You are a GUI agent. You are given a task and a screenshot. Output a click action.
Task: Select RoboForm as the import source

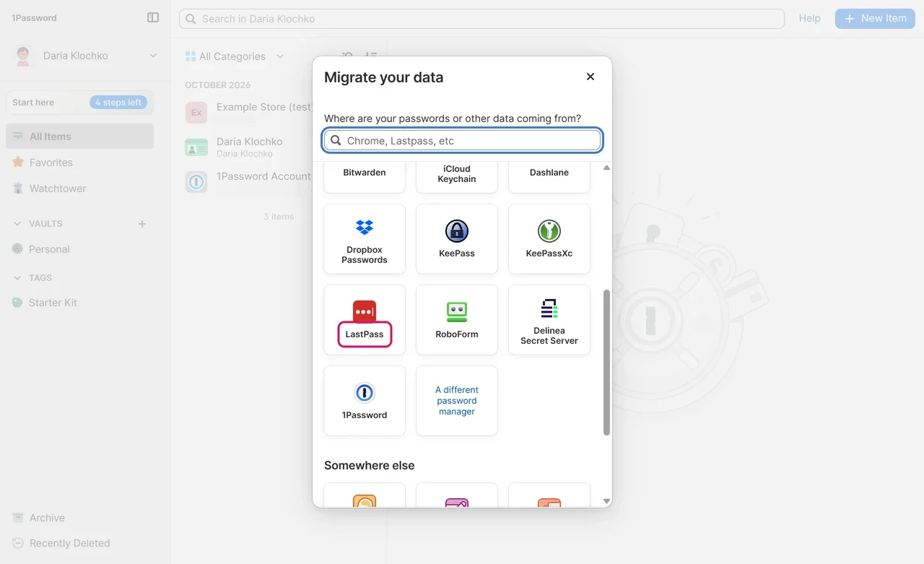457,320
